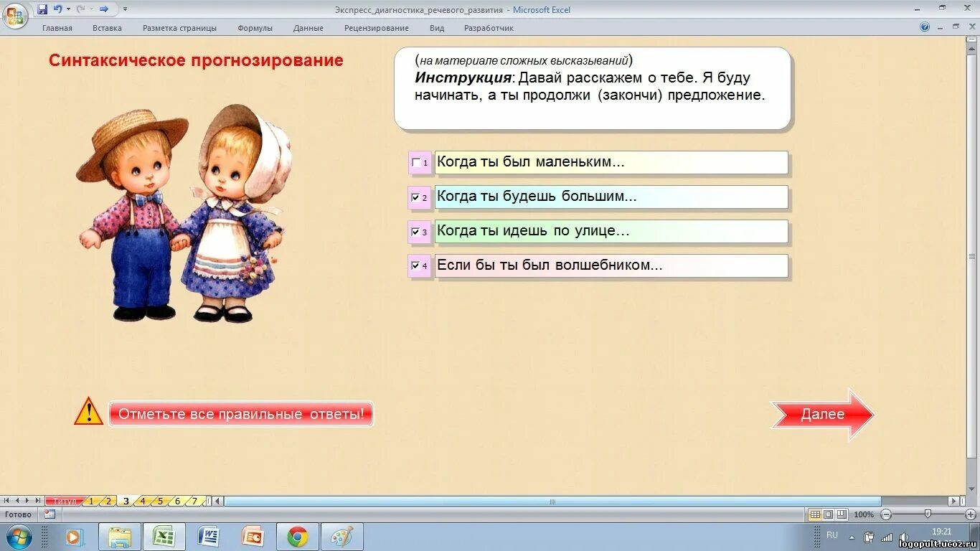
Task: Open the Office button menu
Action: pyautogui.click(x=14, y=15)
